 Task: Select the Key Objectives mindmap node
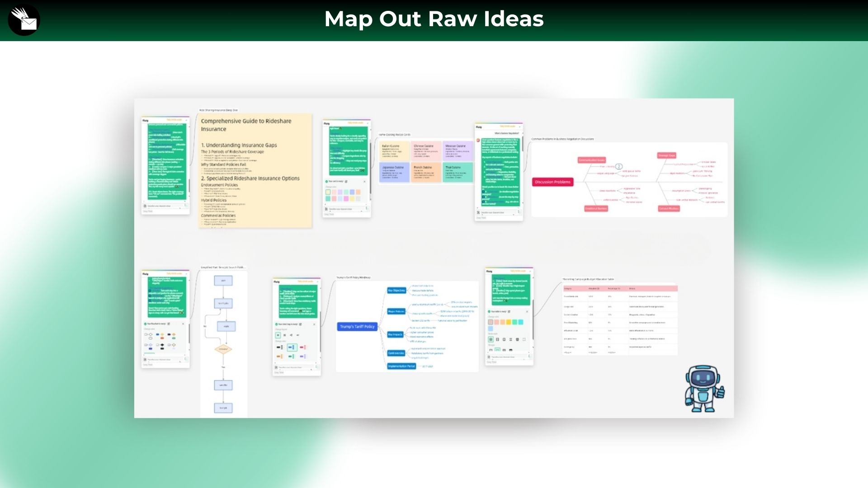tap(396, 291)
